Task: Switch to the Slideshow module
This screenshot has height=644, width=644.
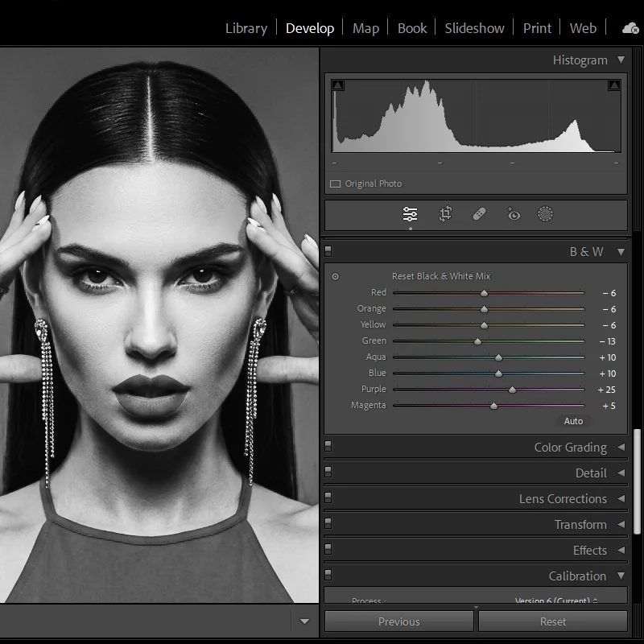Action: (x=474, y=28)
